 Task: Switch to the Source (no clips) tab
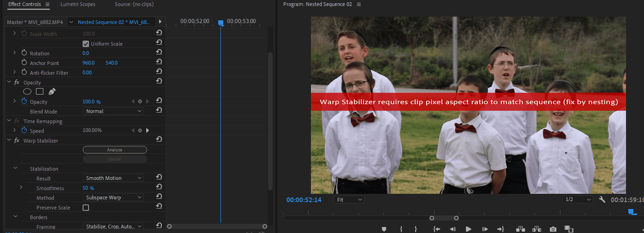click(x=134, y=4)
